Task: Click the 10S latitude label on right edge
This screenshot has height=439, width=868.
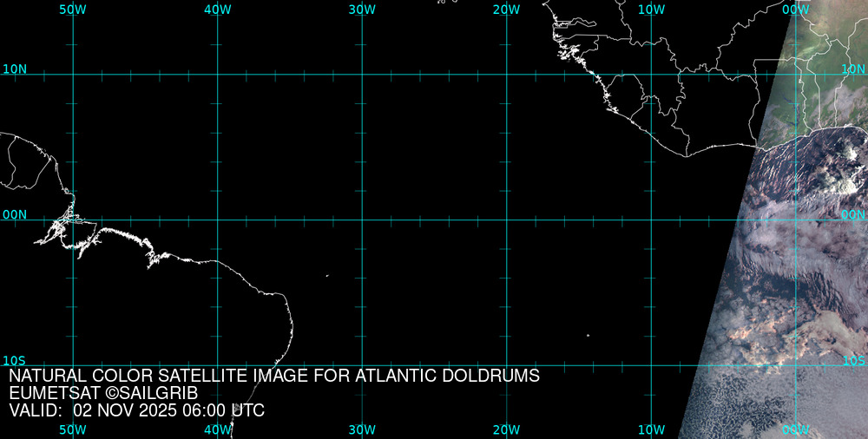Action: tap(854, 360)
